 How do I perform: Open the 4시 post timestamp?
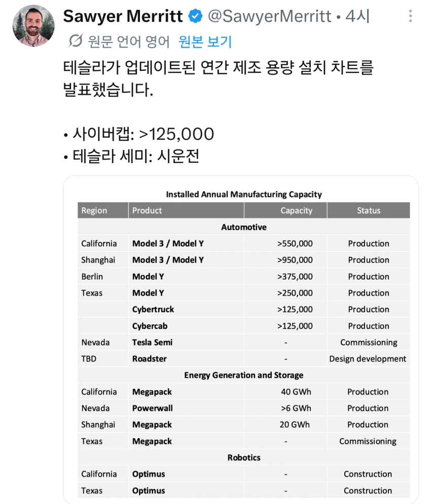(357, 16)
